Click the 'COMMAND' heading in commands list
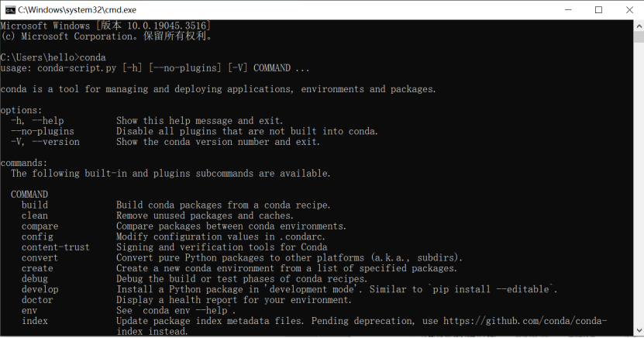644x338 pixels. tap(29, 195)
